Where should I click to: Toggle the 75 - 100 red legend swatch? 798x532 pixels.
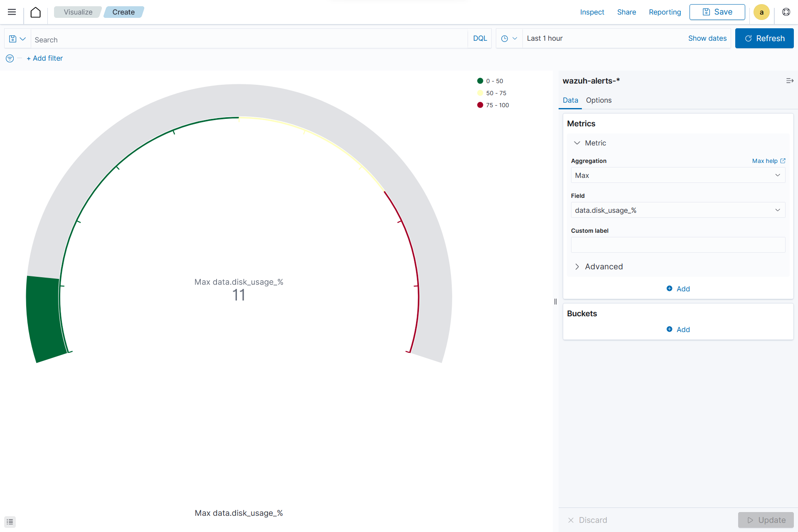coord(480,105)
